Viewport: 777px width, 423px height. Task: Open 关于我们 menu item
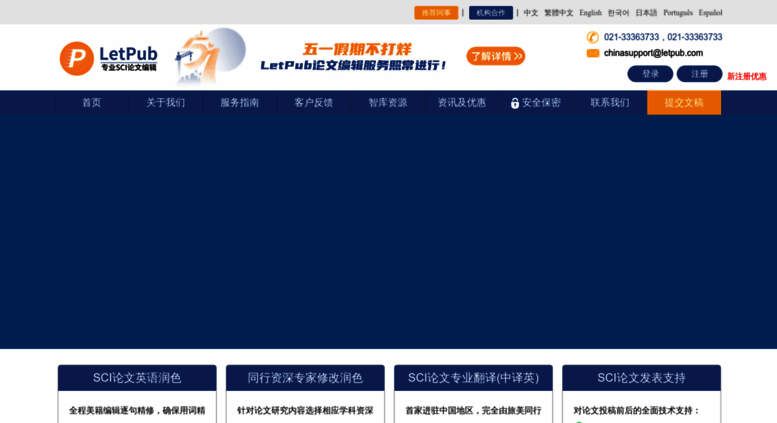click(166, 103)
